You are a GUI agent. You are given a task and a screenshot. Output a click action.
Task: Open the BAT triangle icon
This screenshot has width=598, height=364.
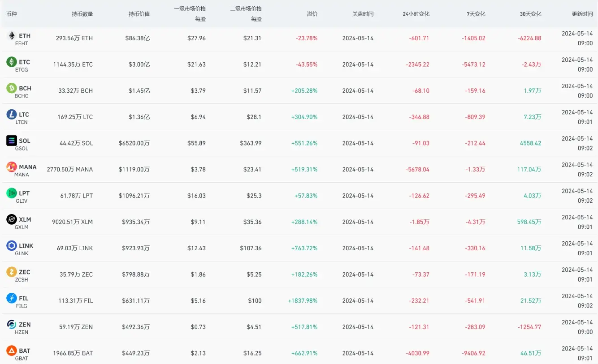(x=12, y=351)
